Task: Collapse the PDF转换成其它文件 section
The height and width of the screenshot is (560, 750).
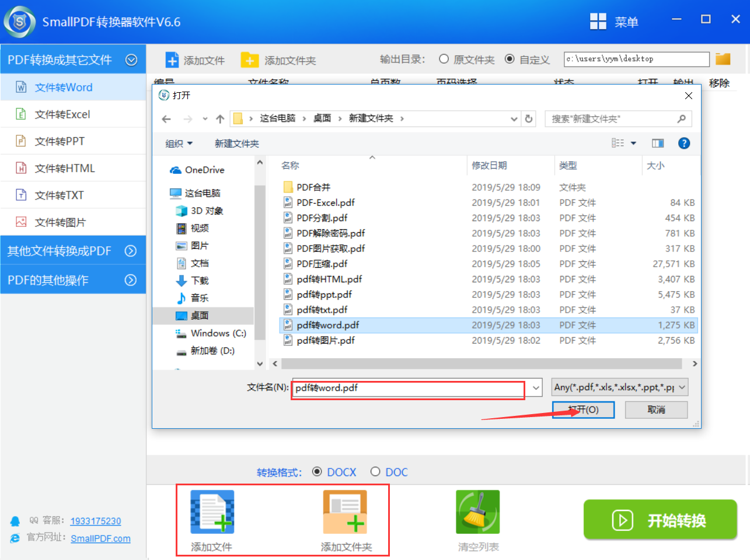Action: [x=131, y=60]
